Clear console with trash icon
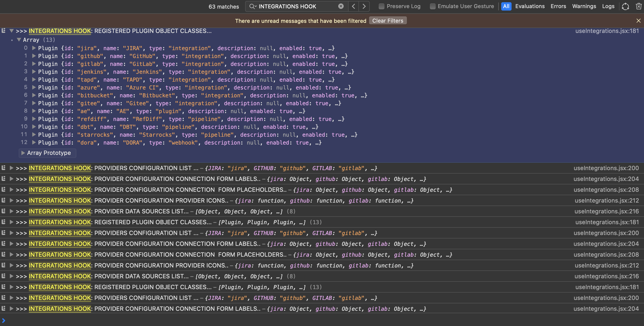Viewport: 644px width, 326px height. click(638, 6)
